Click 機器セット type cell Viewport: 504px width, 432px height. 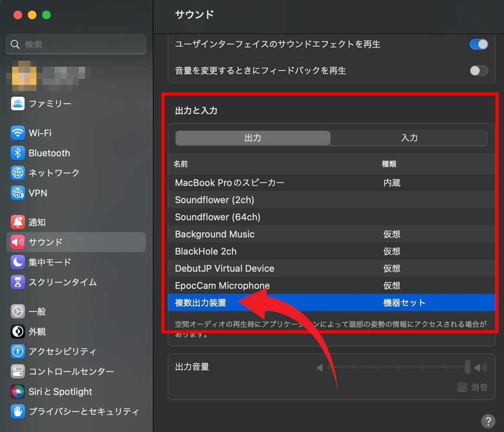(x=404, y=303)
